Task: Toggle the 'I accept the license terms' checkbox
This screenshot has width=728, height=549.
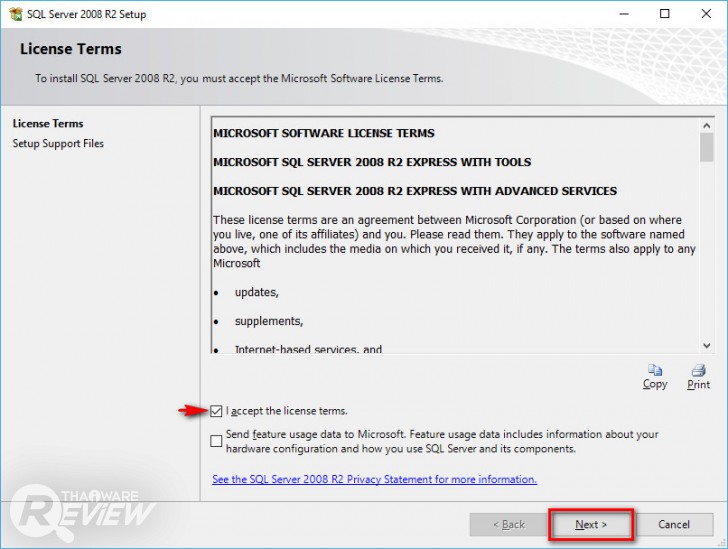Action: [x=216, y=411]
